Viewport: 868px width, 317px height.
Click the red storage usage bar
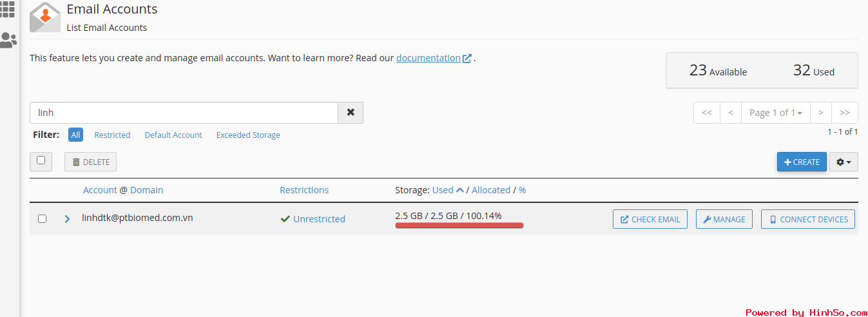[x=459, y=226]
